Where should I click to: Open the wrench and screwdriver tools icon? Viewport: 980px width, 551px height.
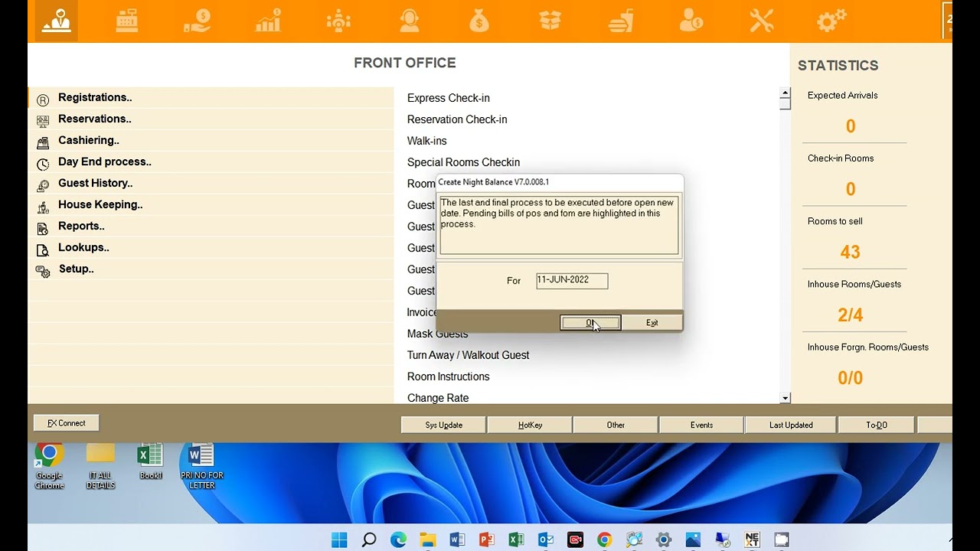pos(762,21)
